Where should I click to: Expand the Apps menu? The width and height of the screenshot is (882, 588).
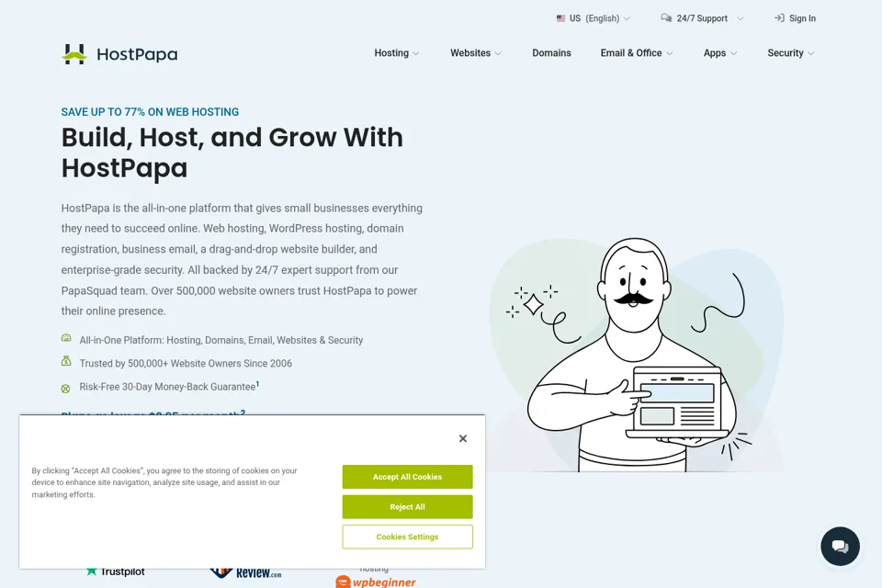click(720, 53)
